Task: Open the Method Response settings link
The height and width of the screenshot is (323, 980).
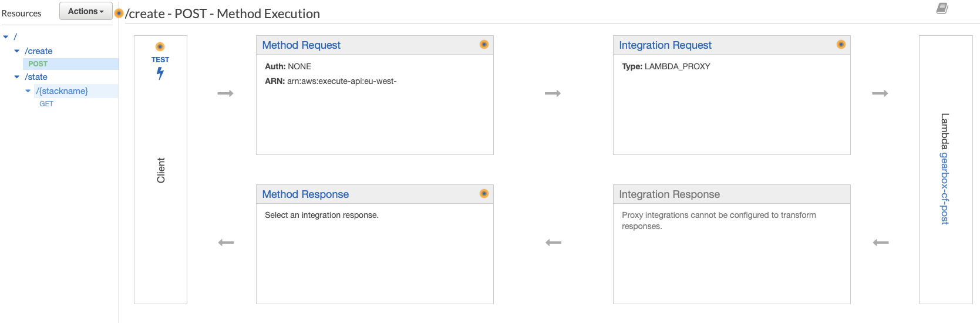Action: pyautogui.click(x=305, y=194)
